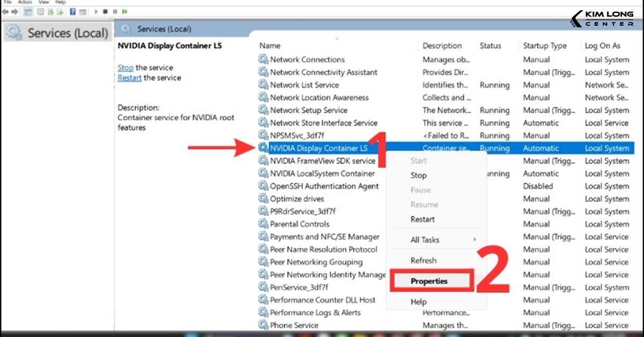644x337 pixels.
Task: Click the Name column sort arrow
Action: (338, 40)
